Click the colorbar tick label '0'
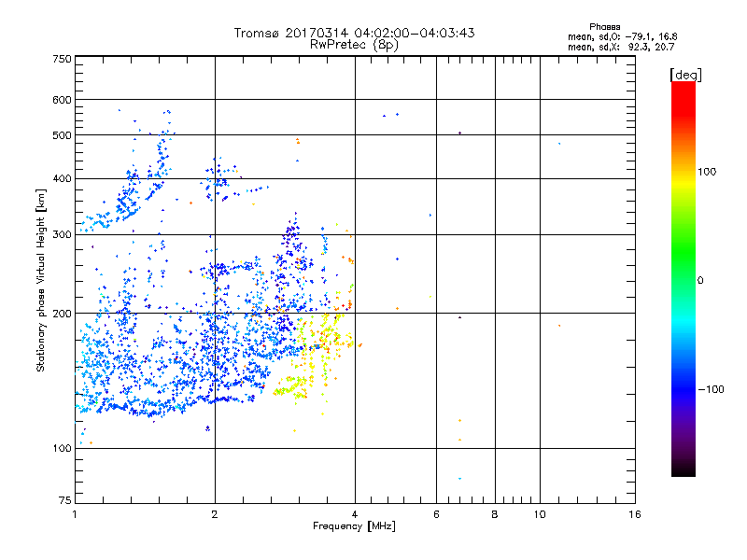The width and height of the screenshot is (747, 560). pos(699,281)
